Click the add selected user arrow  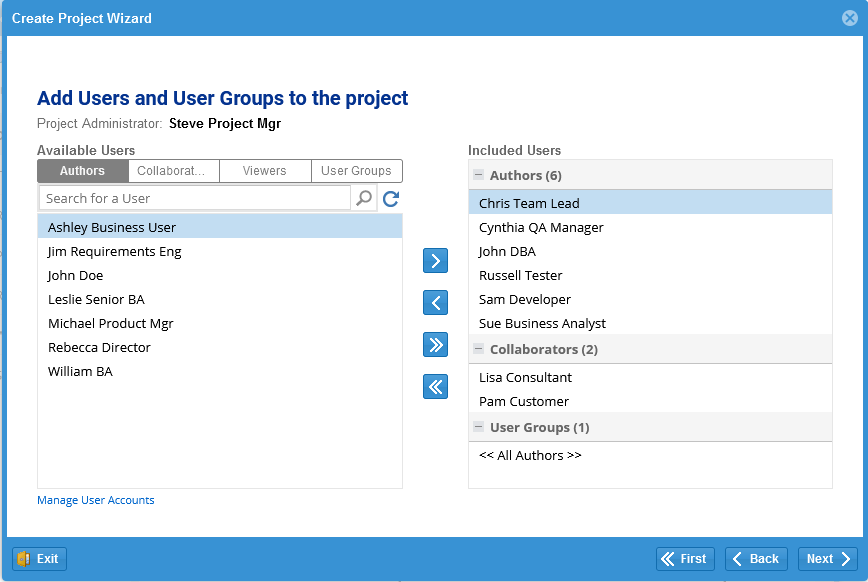pyautogui.click(x=435, y=261)
